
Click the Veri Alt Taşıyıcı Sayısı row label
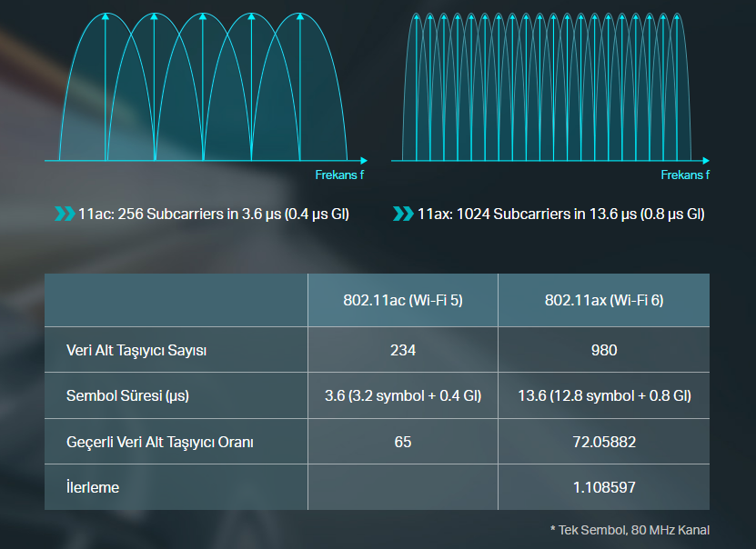click(136, 350)
